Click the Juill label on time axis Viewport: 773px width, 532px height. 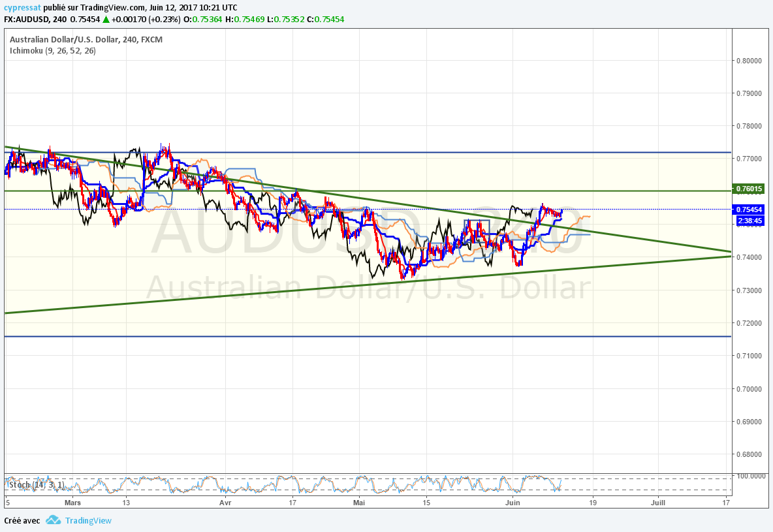[658, 503]
